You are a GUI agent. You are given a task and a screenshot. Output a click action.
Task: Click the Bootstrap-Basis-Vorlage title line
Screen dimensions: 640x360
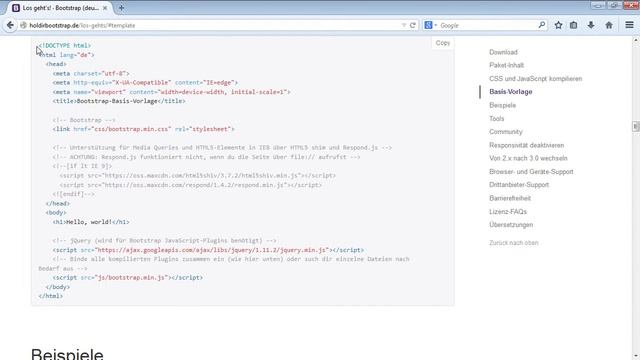click(x=119, y=101)
